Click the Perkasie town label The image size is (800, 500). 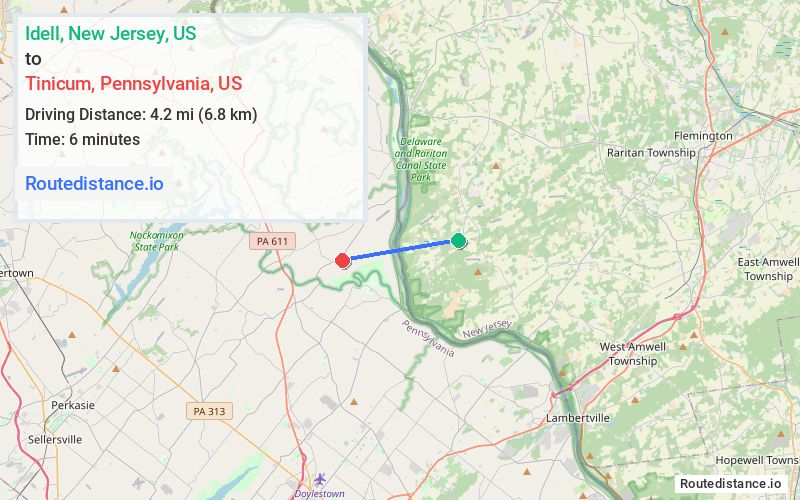coord(73,405)
